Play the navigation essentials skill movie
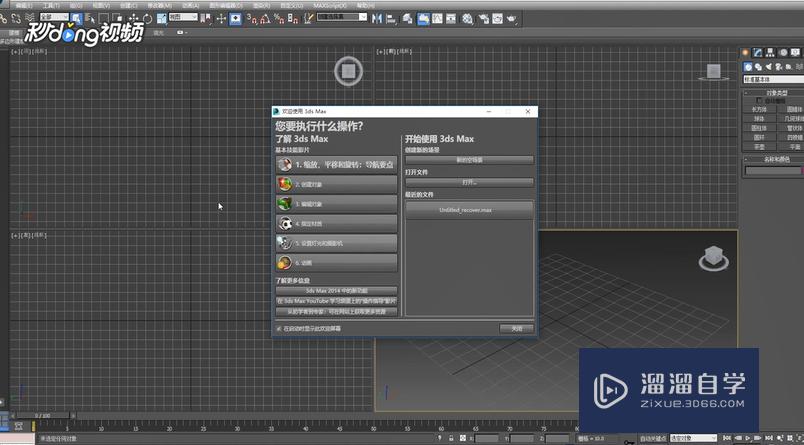The height and width of the screenshot is (445, 804). [336, 163]
